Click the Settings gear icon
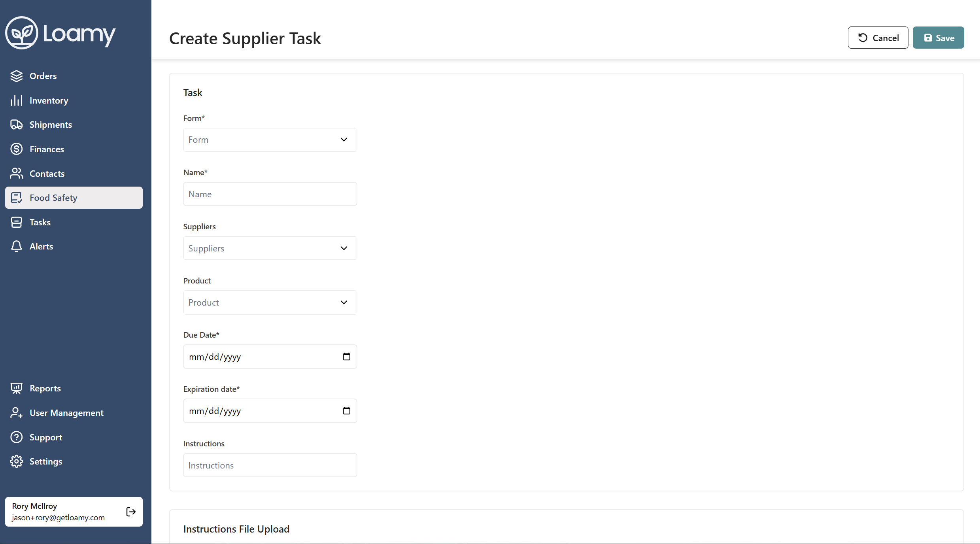The width and height of the screenshot is (980, 544). [x=16, y=461]
